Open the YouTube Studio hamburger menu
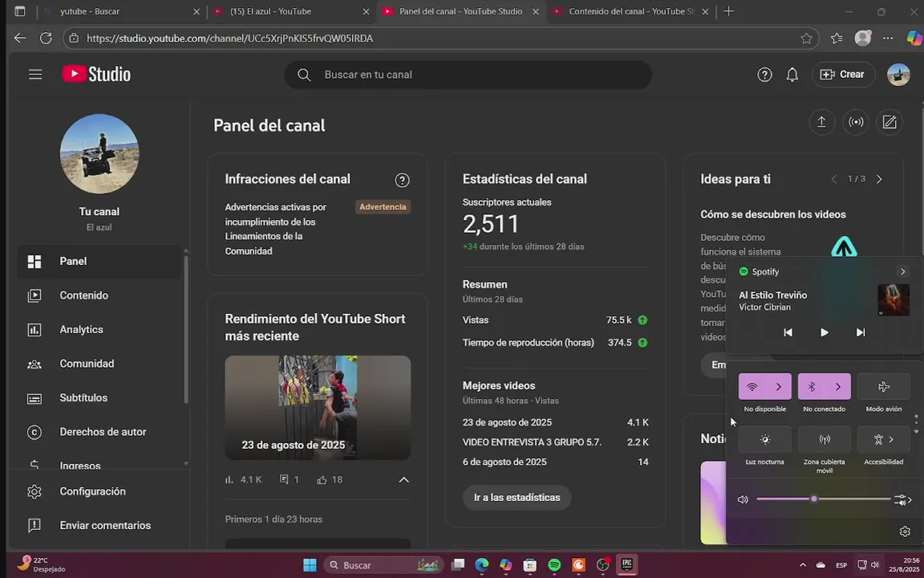 (x=35, y=75)
